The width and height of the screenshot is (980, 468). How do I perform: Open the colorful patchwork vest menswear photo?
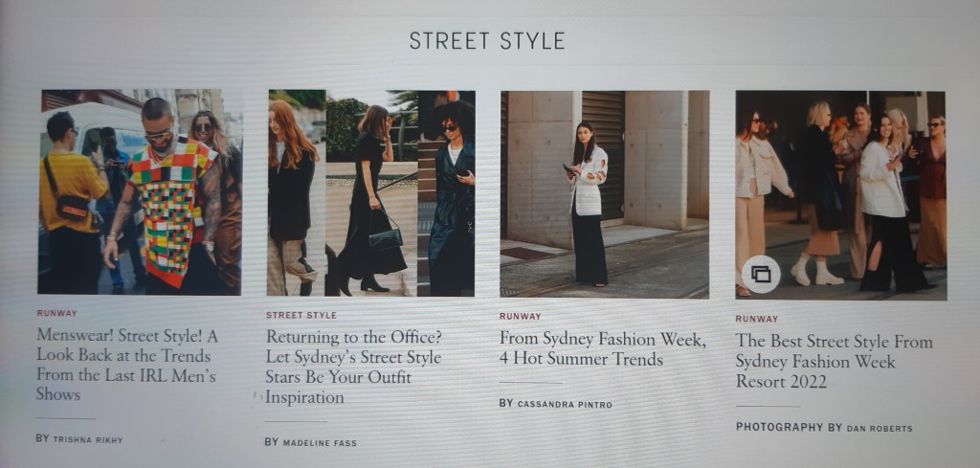[140, 191]
